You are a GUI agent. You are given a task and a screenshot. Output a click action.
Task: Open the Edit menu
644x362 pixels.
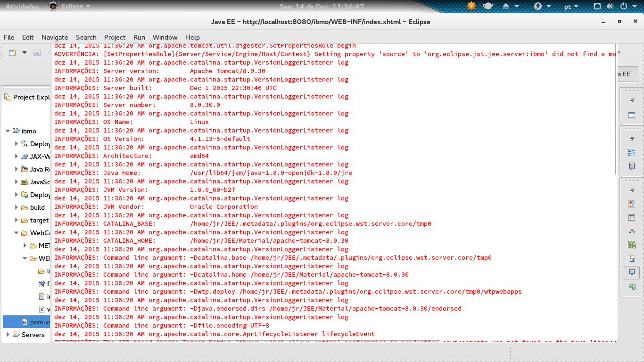(28, 37)
